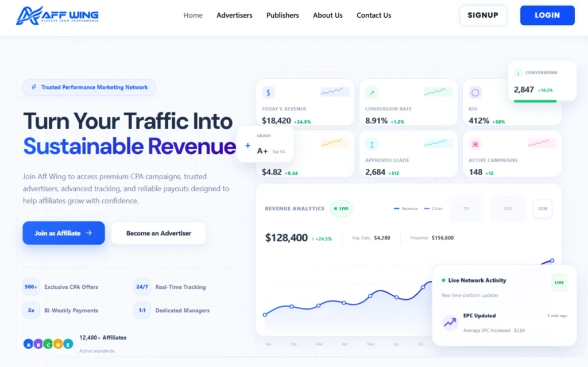
Task: Click the sparkline in Approved Leads card
Action: click(438, 143)
